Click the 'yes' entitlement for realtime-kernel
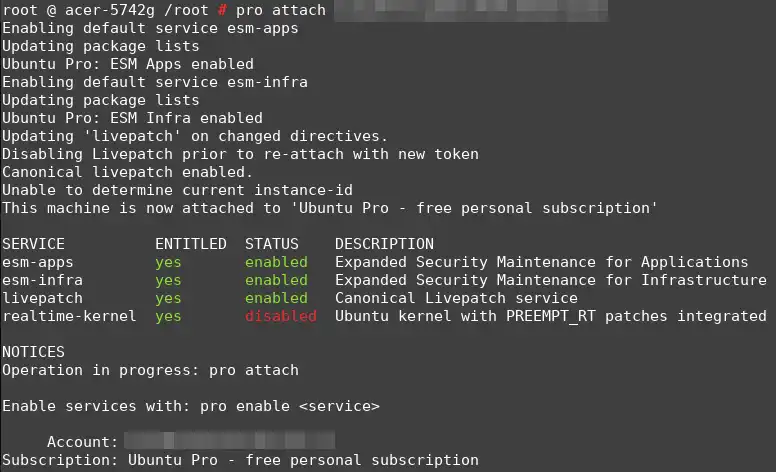Screen dimensions: 776x472 coord(168,317)
